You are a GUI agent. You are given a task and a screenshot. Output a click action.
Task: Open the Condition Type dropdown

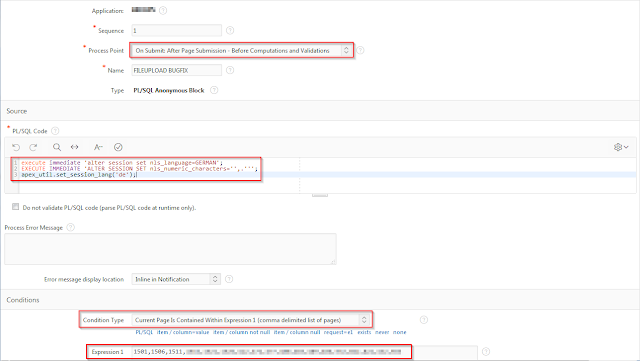click(x=251, y=320)
